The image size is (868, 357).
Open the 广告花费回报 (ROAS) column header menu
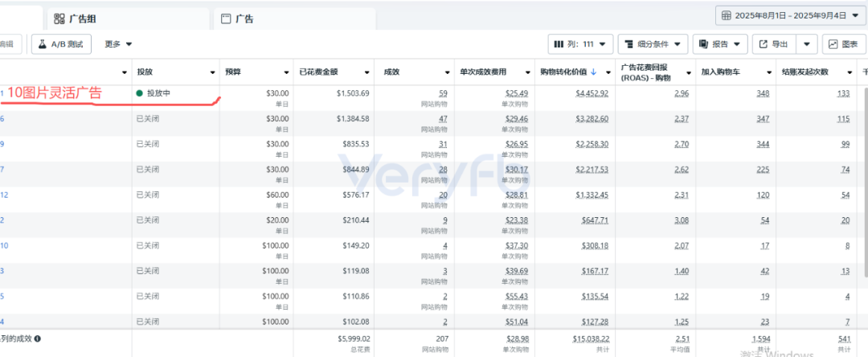pyautogui.click(x=689, y=72)
